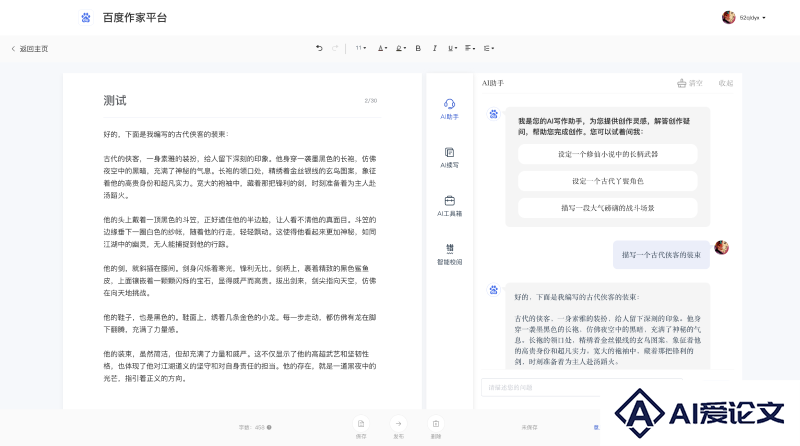Click the paragraph starting 他的装束，虽然简洁

coord(240,366)
